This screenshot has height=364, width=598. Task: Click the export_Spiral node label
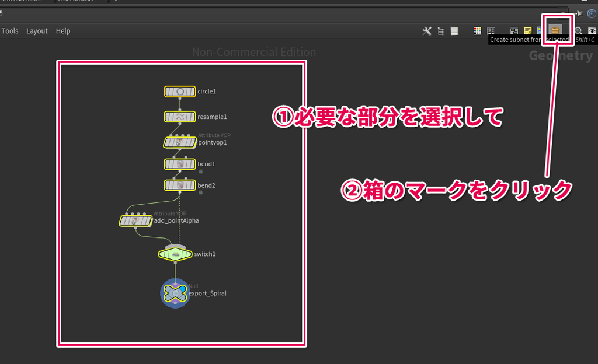207,293
